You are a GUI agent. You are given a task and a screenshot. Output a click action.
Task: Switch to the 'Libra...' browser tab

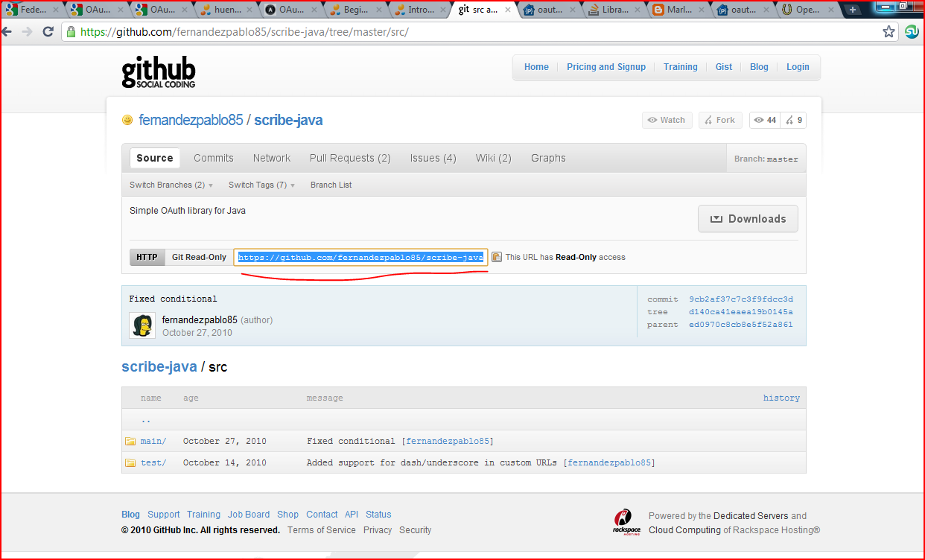[x=614, y=10]
